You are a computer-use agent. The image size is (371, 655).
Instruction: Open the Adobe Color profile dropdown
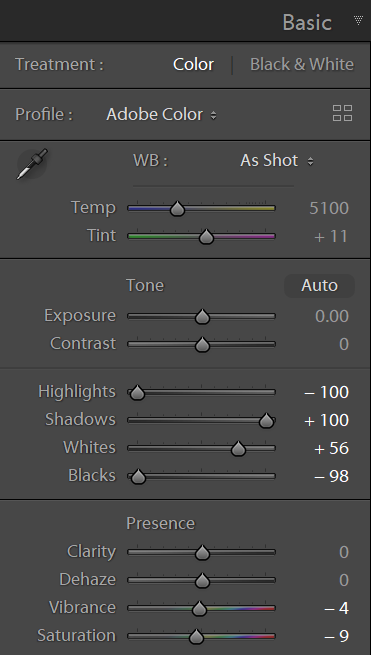(x=161, y=114)
